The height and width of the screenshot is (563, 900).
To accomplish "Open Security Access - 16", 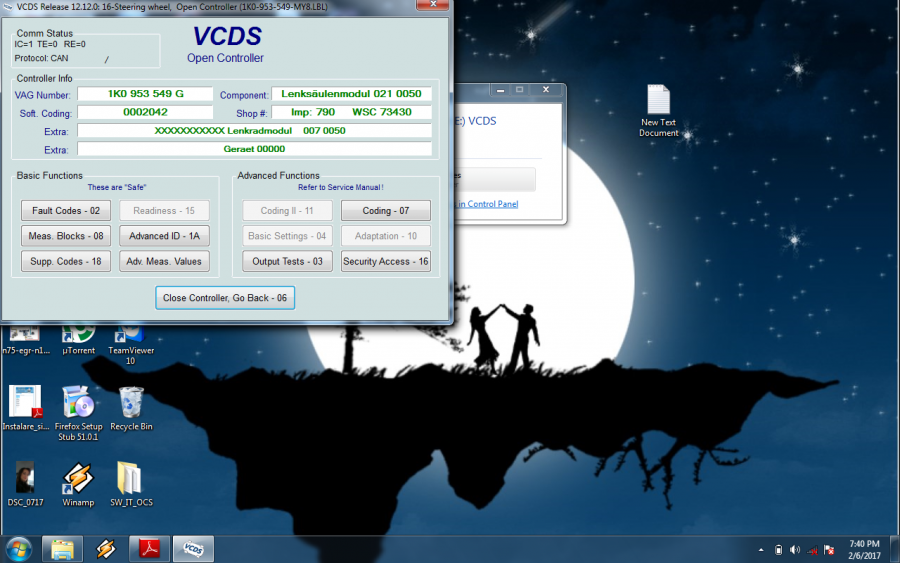I will click(x=385, y=261).
